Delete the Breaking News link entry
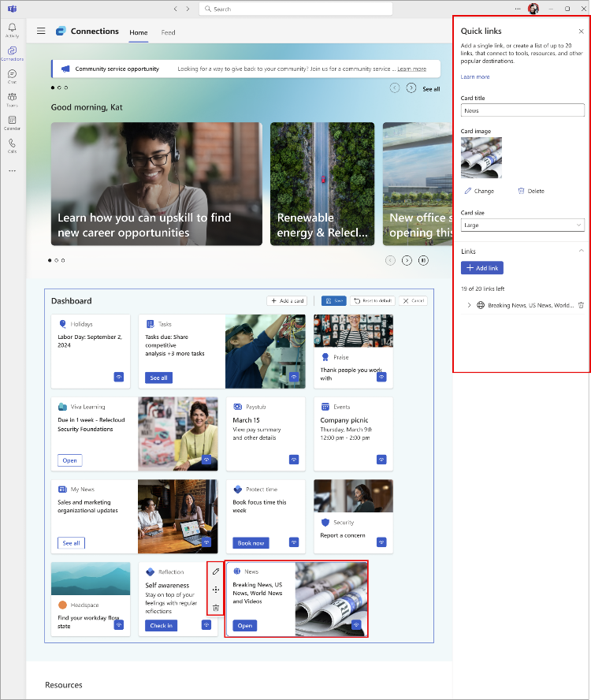This screenshot has width=591, height=700. point(581,305)
